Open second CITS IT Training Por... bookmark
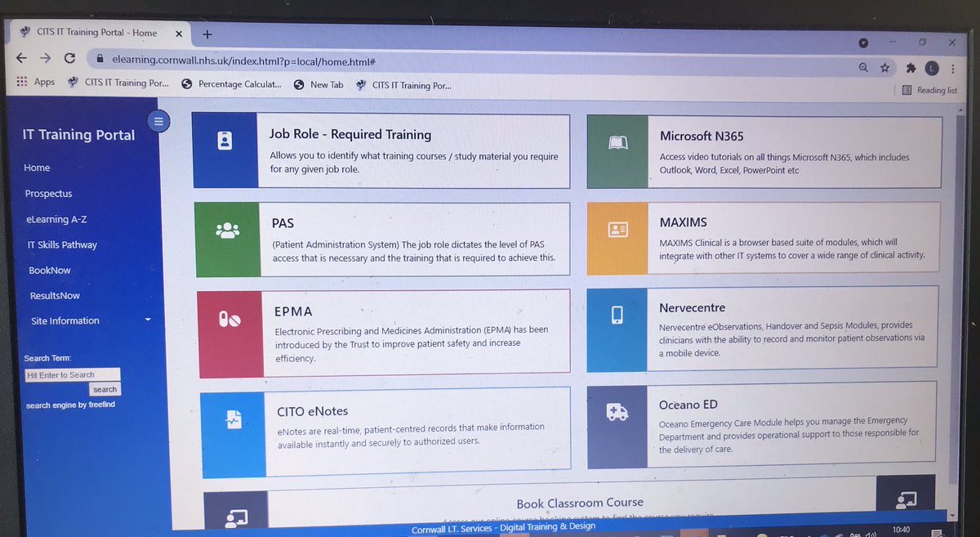Viewport: 980px width, 537px height. (403, 85)
